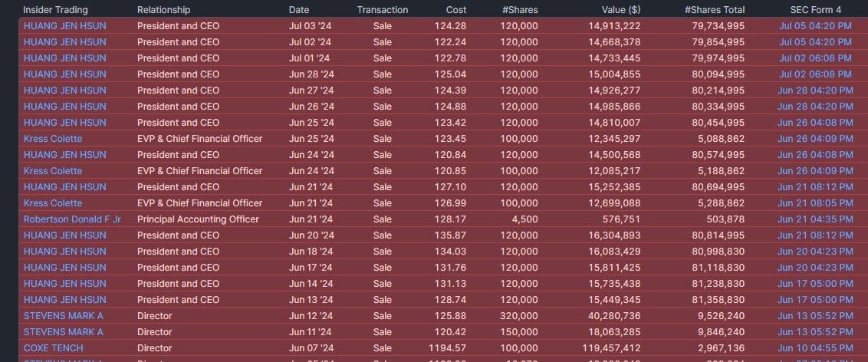Image resolution: width=868 pixels, height=362 pixels.
Task: Open SEC filing link for the Jul 03 '24 sale
Action: (x=815, y=26)
